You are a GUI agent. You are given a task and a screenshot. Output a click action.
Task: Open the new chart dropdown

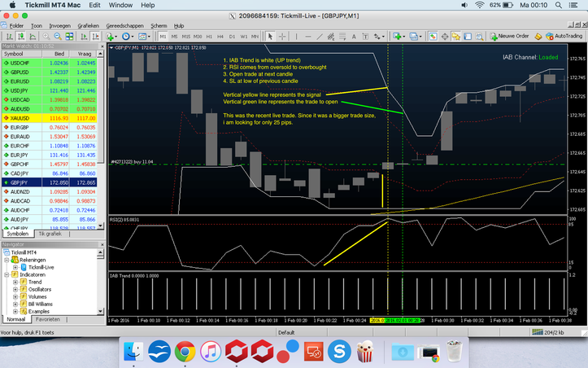click(x=399, y=37)
